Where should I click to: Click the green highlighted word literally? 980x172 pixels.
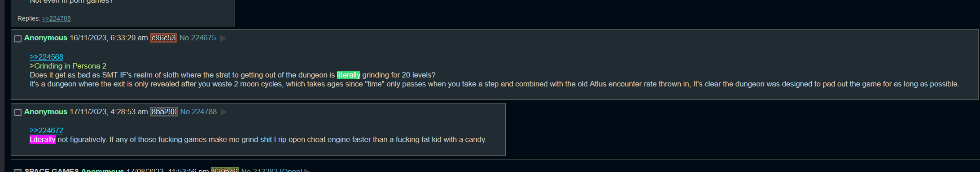tap(349, 75)
